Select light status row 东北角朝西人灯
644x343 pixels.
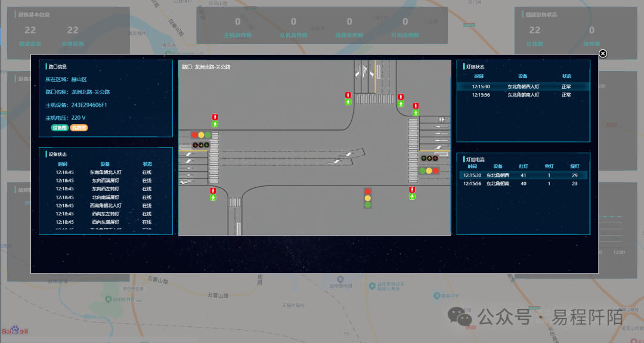click(524, 86)
